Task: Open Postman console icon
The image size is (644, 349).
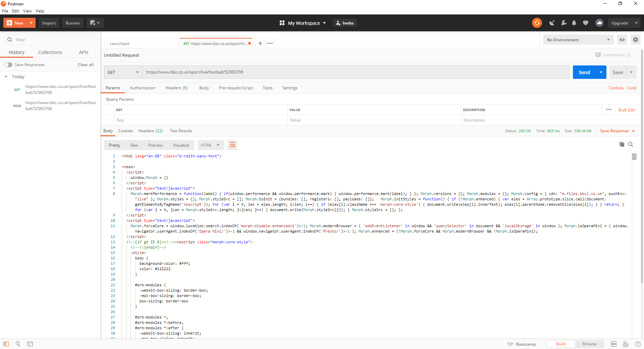Action: coord(30,344)
